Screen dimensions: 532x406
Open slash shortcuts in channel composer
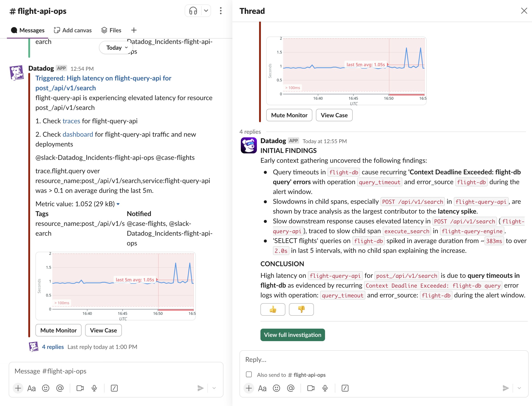[x=114, y=388]
